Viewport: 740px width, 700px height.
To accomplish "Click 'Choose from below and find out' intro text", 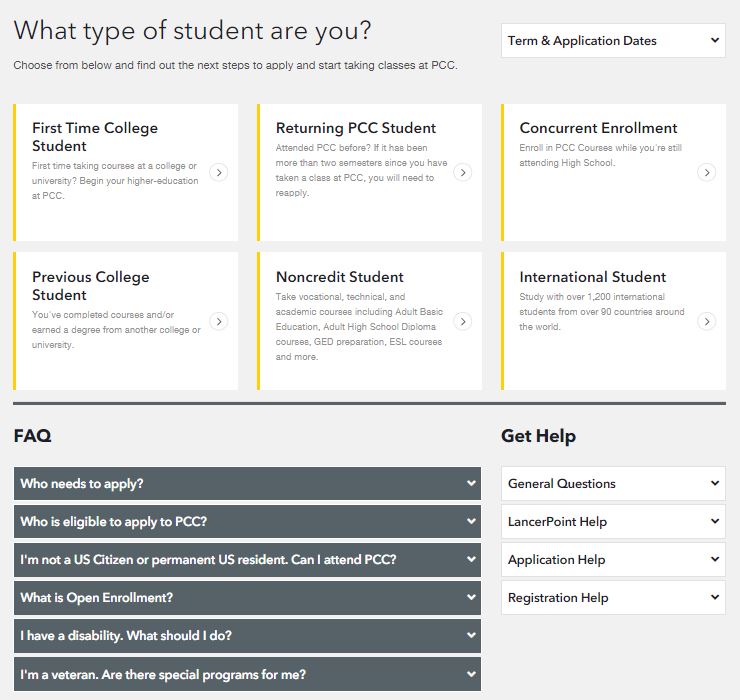I will 235,65.
